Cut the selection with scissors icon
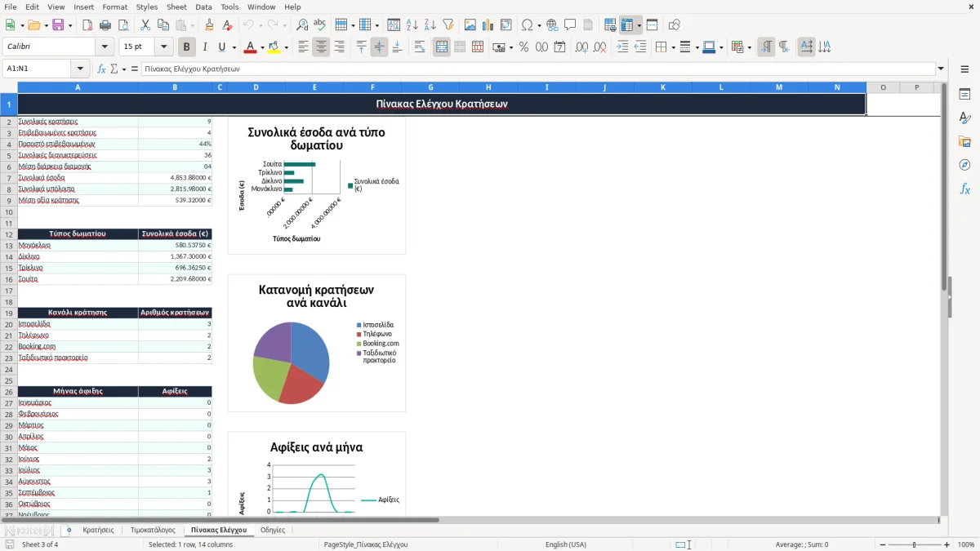This screenshot has width=980, height=551. (145, 25)
